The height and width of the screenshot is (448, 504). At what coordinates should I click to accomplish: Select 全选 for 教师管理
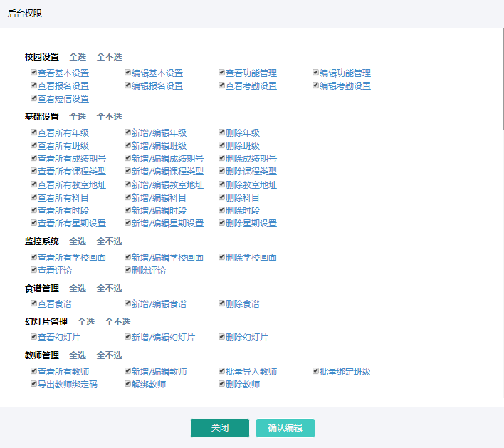click(78, 355)
